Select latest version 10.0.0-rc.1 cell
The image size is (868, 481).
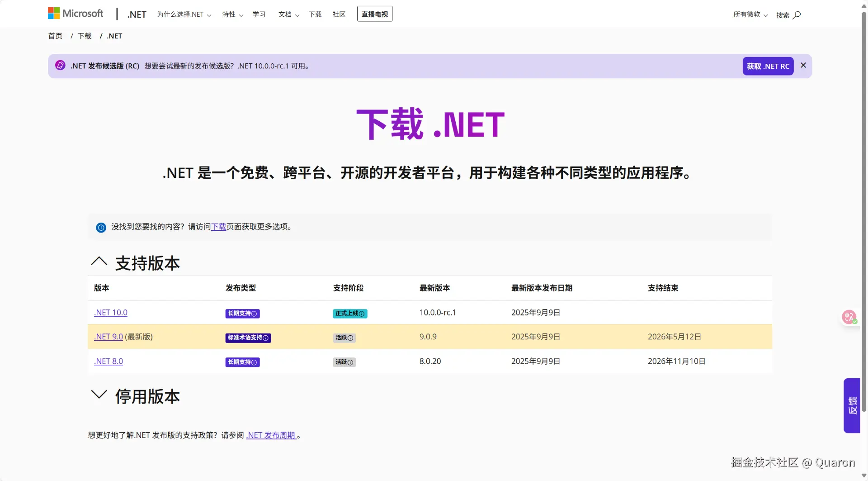(x=438, y=313)
